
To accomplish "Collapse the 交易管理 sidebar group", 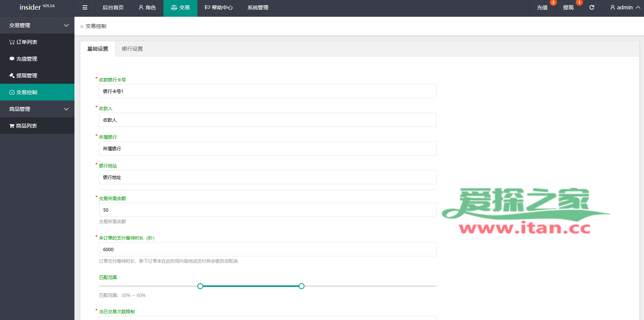I will 37,25.
